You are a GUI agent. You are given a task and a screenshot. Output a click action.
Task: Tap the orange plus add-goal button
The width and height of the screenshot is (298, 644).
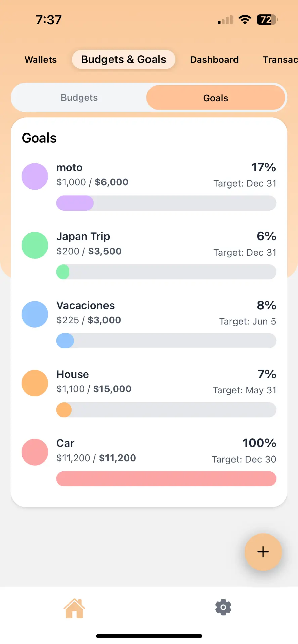263,552
